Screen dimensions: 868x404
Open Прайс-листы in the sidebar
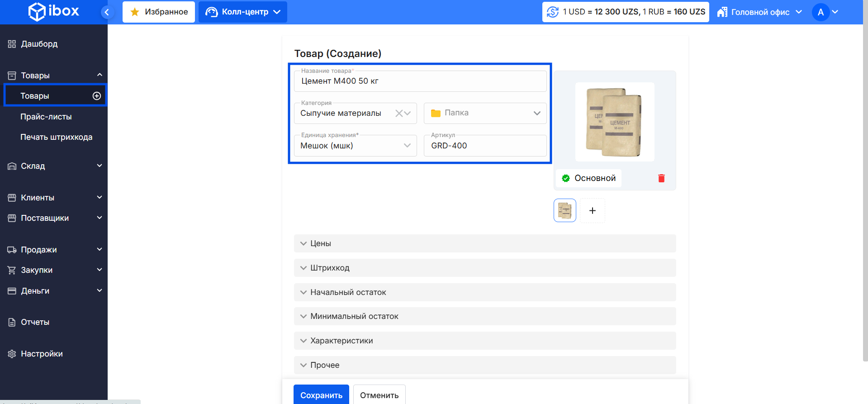pos(46,117)
